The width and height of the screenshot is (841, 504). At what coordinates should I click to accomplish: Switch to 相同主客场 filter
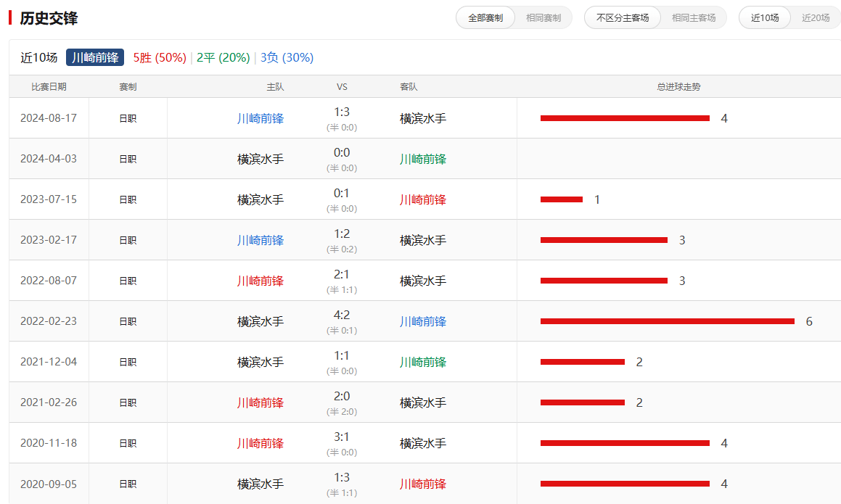[x=693, y=17]
